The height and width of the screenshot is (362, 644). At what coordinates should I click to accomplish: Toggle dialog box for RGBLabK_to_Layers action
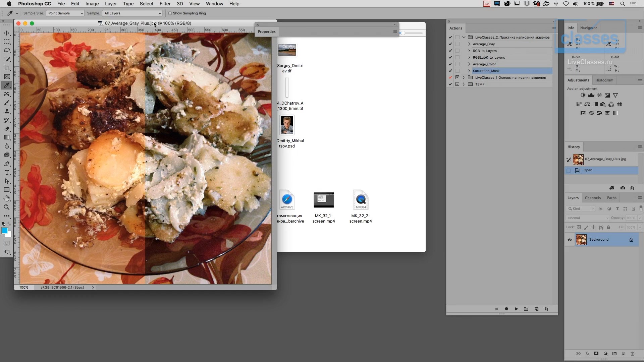[x=457, y=57]
